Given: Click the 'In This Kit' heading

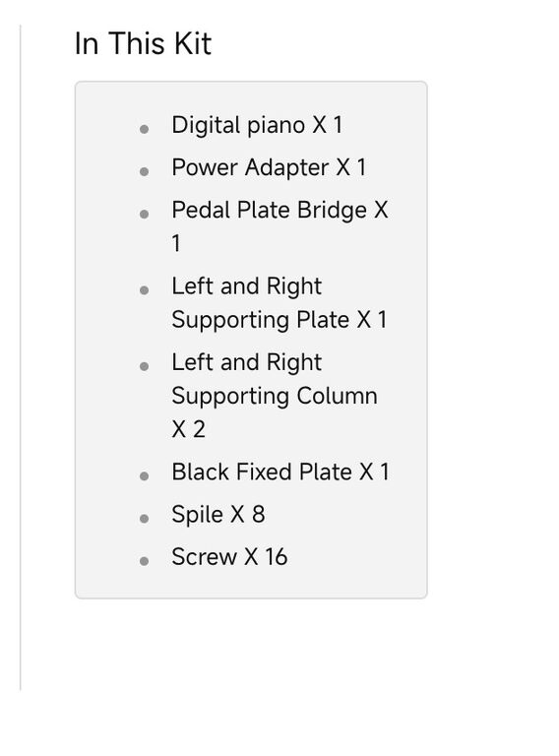Looking at the screenshot, I should coord(143,43).
